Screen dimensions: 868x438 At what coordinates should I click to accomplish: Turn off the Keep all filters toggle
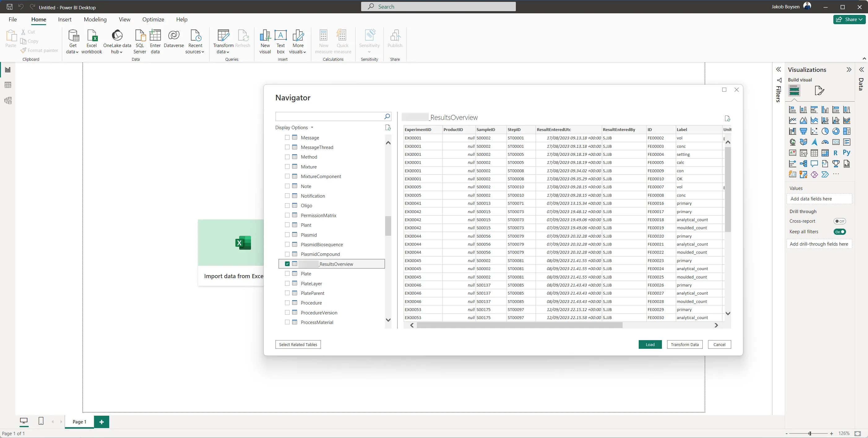pyautogui.click(x=840, y=232)
